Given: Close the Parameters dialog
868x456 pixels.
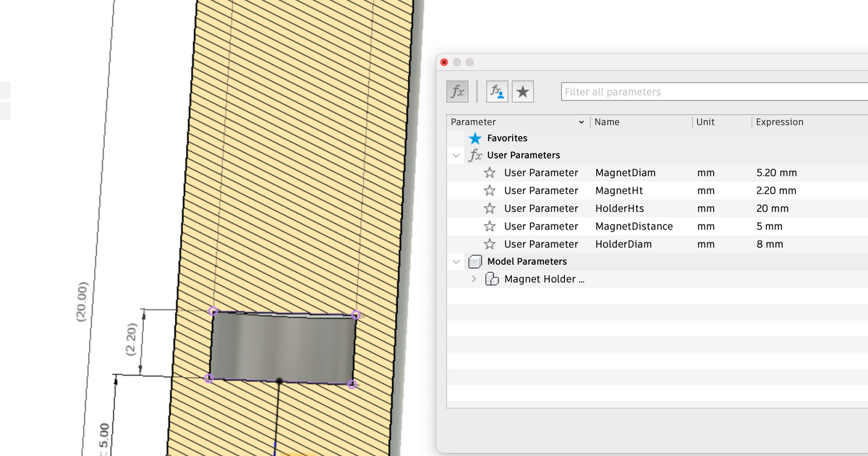Looking at the screenshot, I should (x=443, y=62).
